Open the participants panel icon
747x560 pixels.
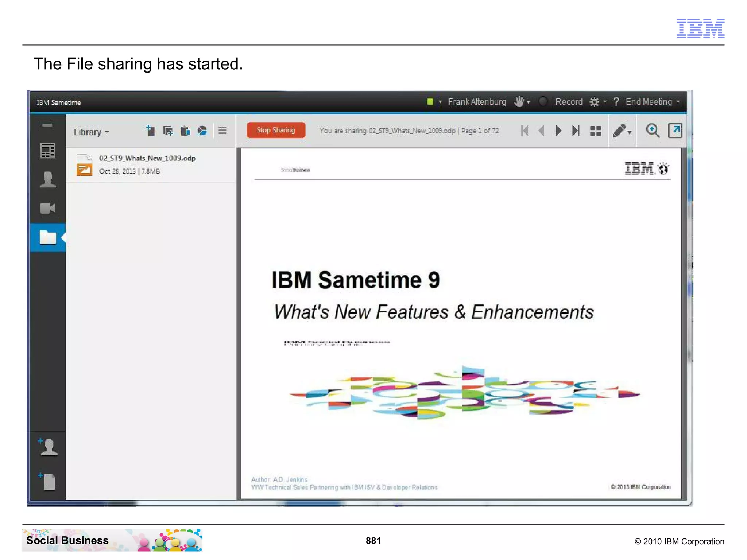(x=48, y=179)
